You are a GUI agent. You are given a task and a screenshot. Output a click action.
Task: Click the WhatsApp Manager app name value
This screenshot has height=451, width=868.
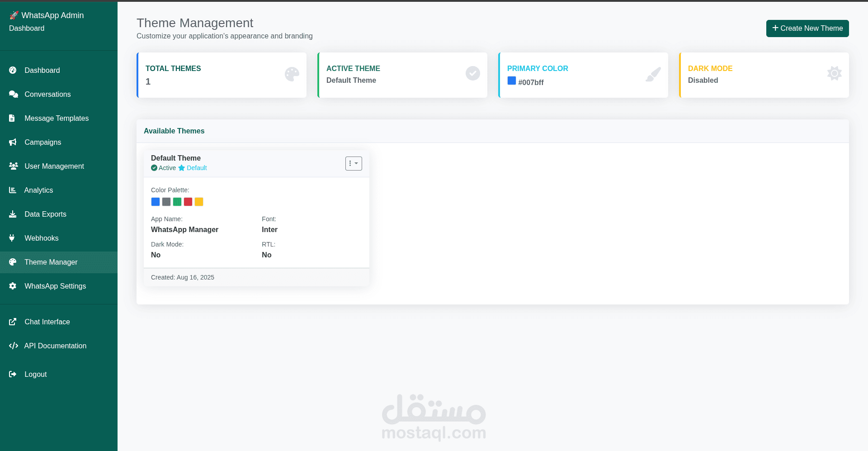pyautogui.click(x=184, y=229)
